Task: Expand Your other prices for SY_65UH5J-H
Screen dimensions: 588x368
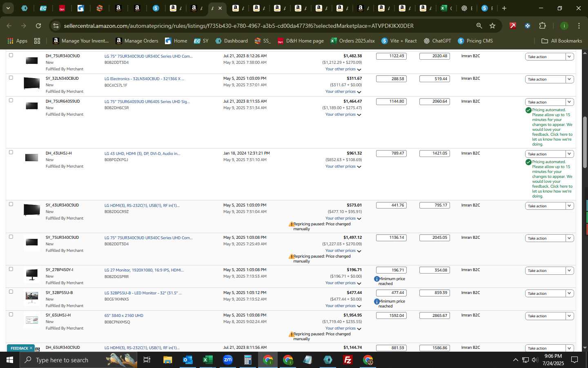Action: click(343, 328)
